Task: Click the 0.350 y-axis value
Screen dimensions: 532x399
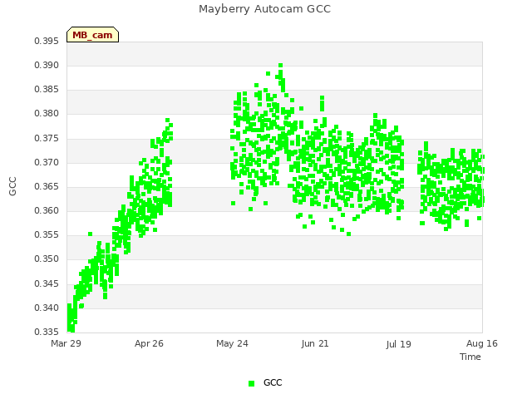Action: pyautogui.click(x=47, y=259)
